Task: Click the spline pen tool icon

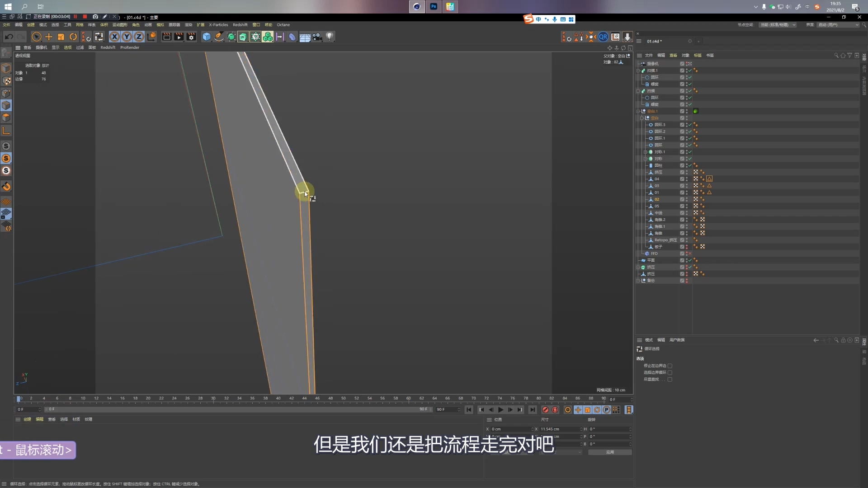Action: [219, 37]
